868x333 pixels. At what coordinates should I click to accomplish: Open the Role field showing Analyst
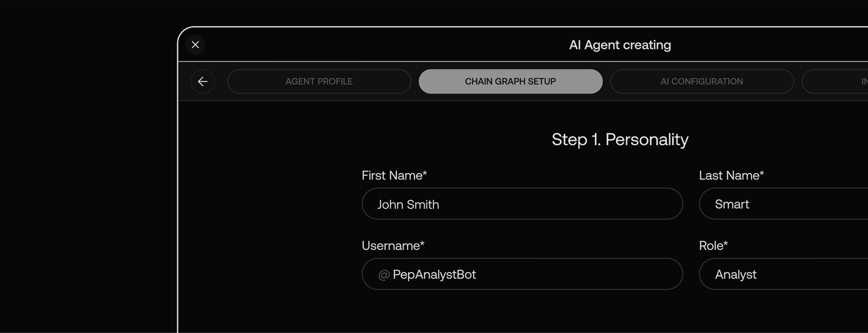(x=782, y=274)
